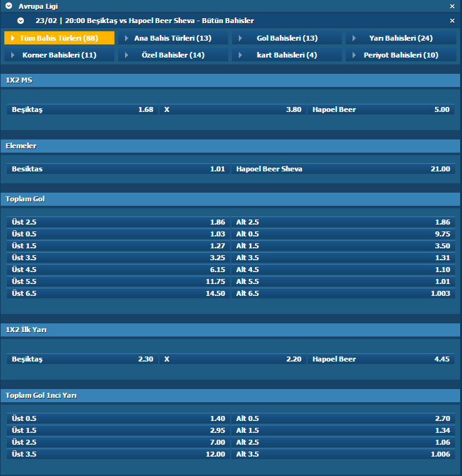Select Üst 6.5 at 14.50

pyautogui.click(x=118, y=293)
